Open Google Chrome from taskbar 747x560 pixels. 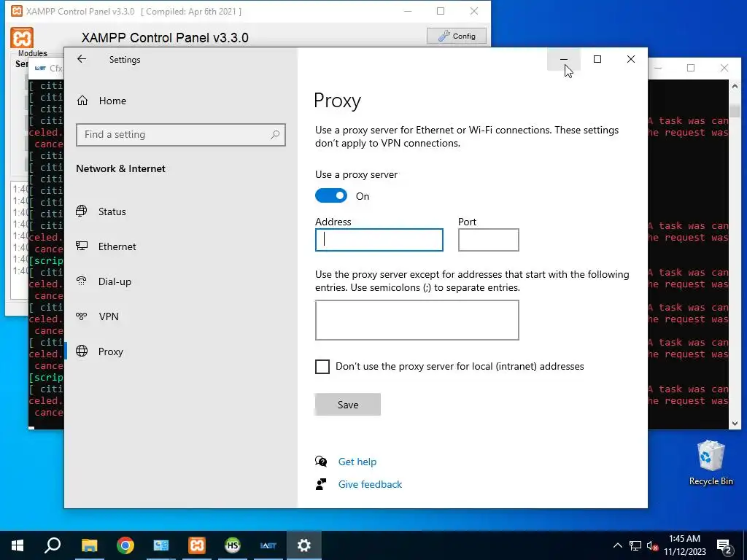125,545
